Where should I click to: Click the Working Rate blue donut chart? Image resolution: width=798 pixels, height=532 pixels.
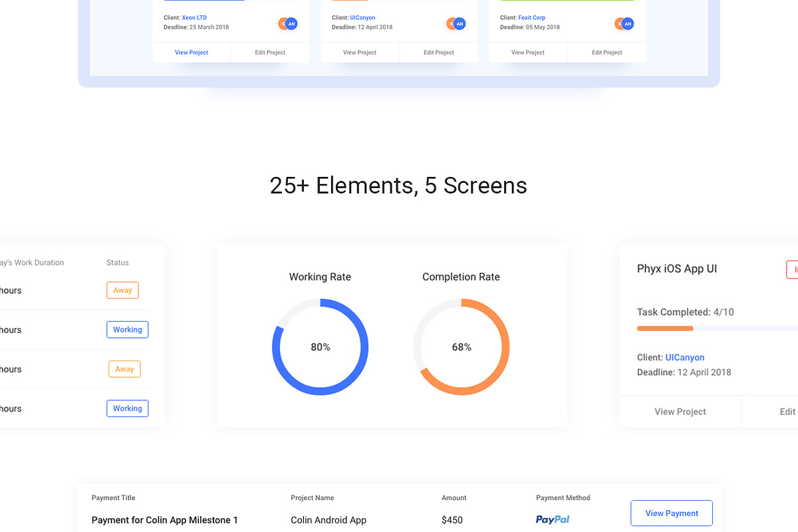pos(320,346)
